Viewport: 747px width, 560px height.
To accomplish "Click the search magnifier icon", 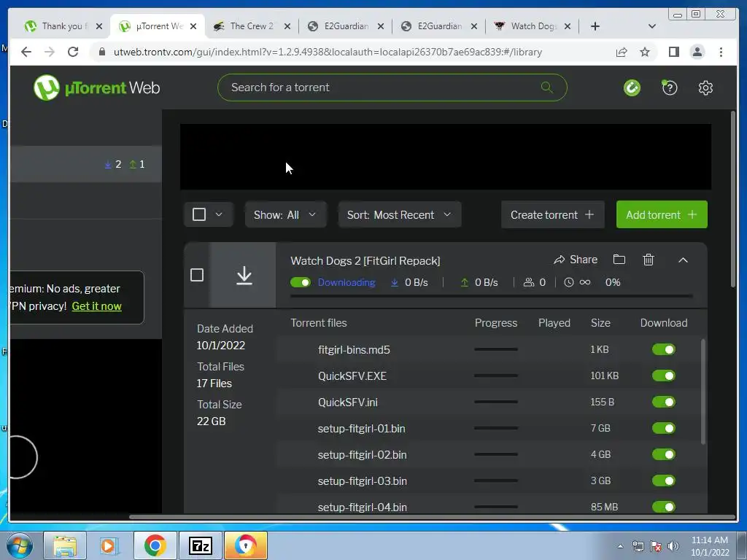I will (547, 87).
